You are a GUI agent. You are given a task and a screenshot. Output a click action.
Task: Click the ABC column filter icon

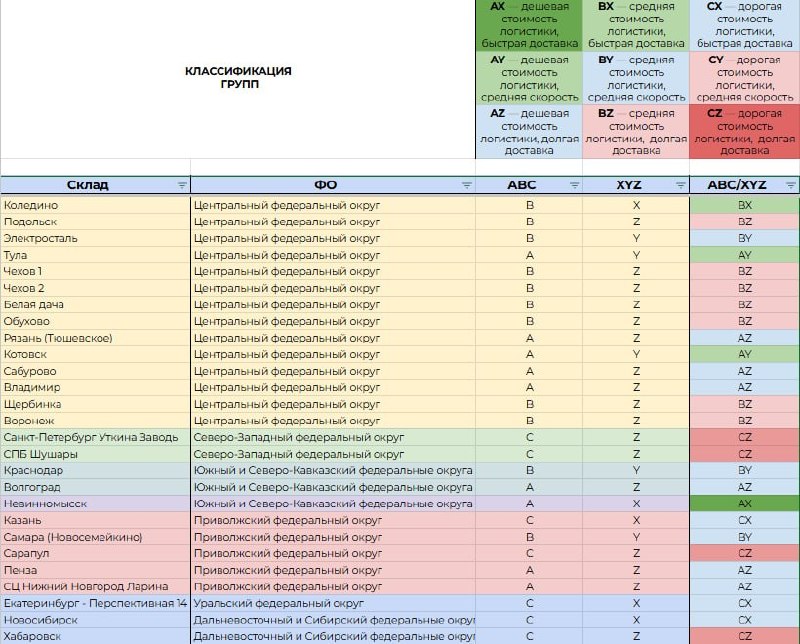point(574,185)
